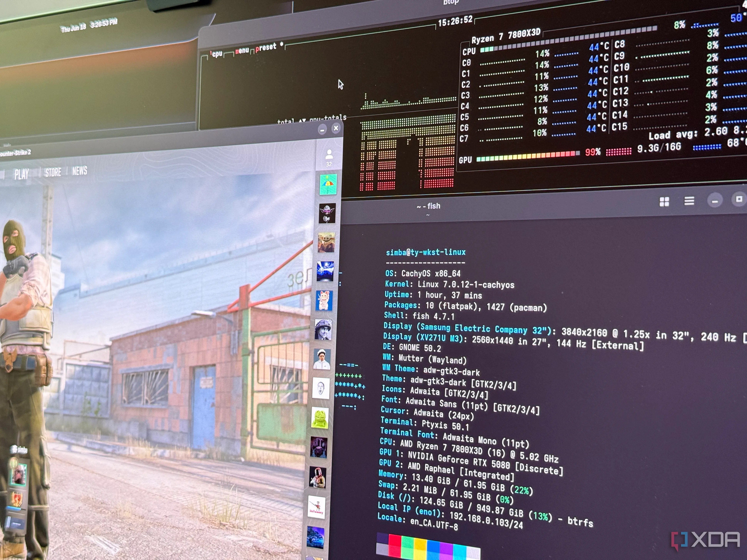Viewport: 747px width, 560px height.
Task: Close the friends panel with the X button
Action: pos(336,128)
